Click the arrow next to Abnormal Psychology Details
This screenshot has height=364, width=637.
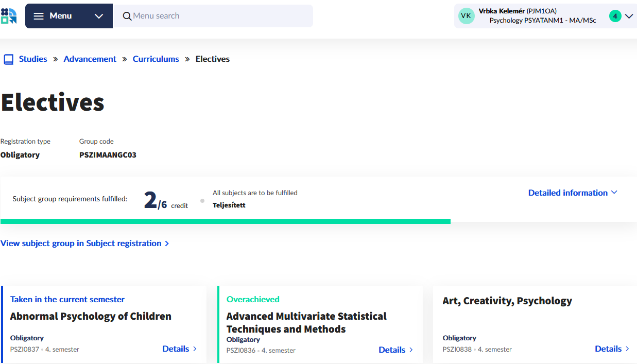click(x=195, y=349)
